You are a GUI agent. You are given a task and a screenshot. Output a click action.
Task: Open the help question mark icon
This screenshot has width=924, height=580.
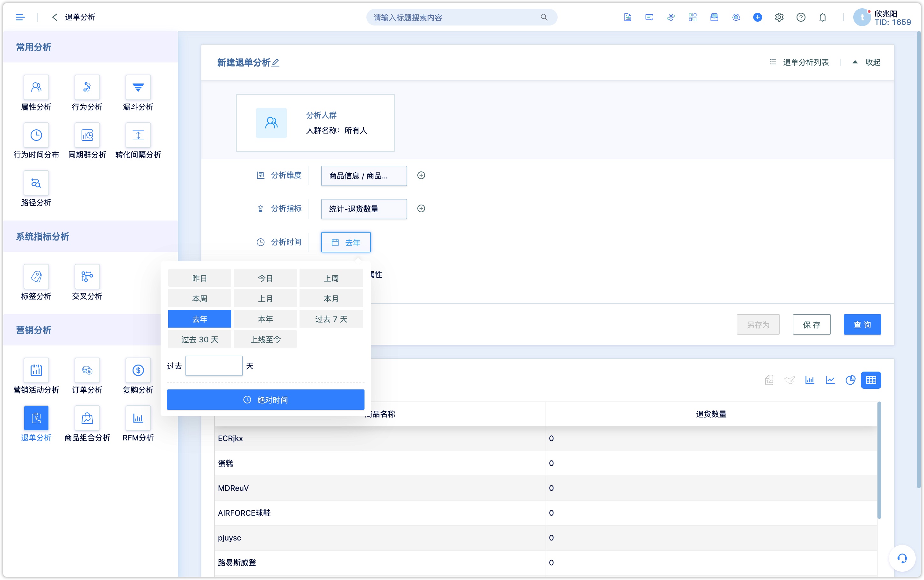click(x=801, y=17)
